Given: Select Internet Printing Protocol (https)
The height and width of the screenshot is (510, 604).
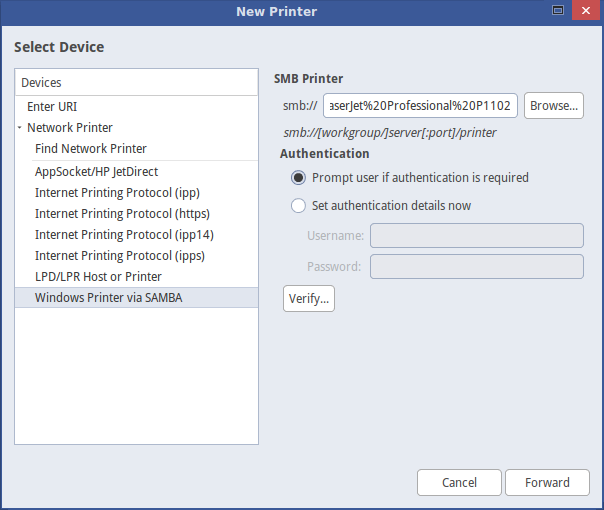Looking at the screenshot, I should click(122, 213).
